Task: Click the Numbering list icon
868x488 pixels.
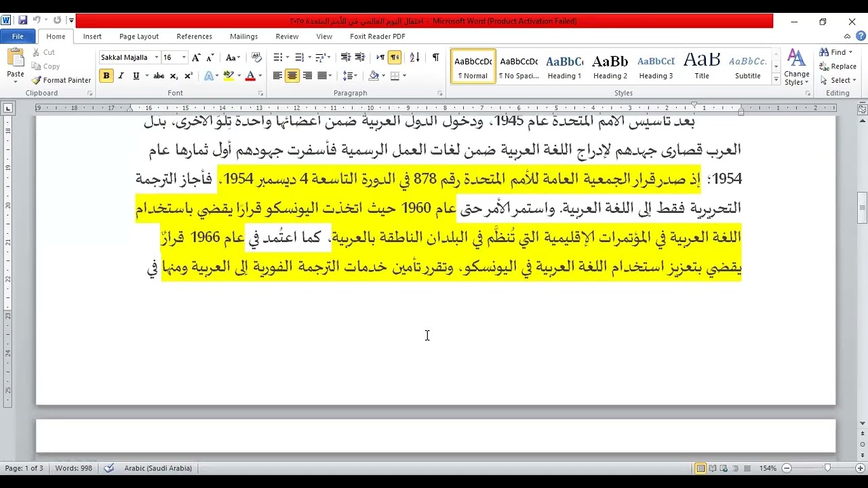Action: tap(299, 58)
